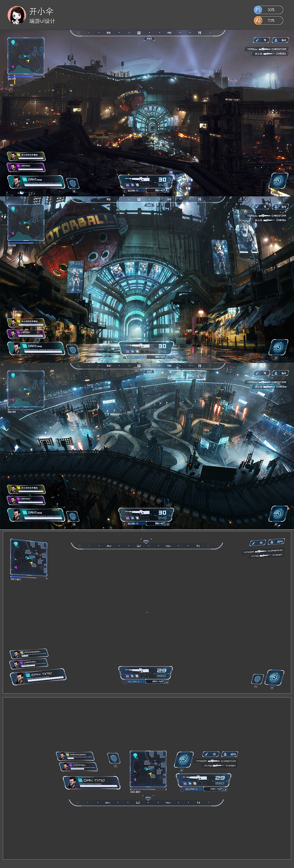Click shield skill icon in grouped components panel
The image size is (294, 868).
[x=114, y=758]
